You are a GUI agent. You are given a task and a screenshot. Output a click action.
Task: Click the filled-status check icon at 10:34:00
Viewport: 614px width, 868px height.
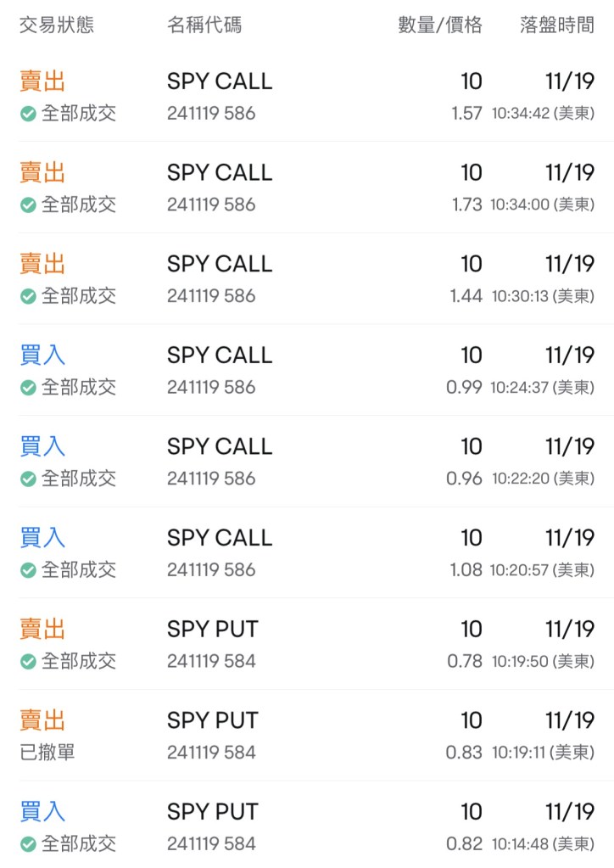(x=28, y=205)
